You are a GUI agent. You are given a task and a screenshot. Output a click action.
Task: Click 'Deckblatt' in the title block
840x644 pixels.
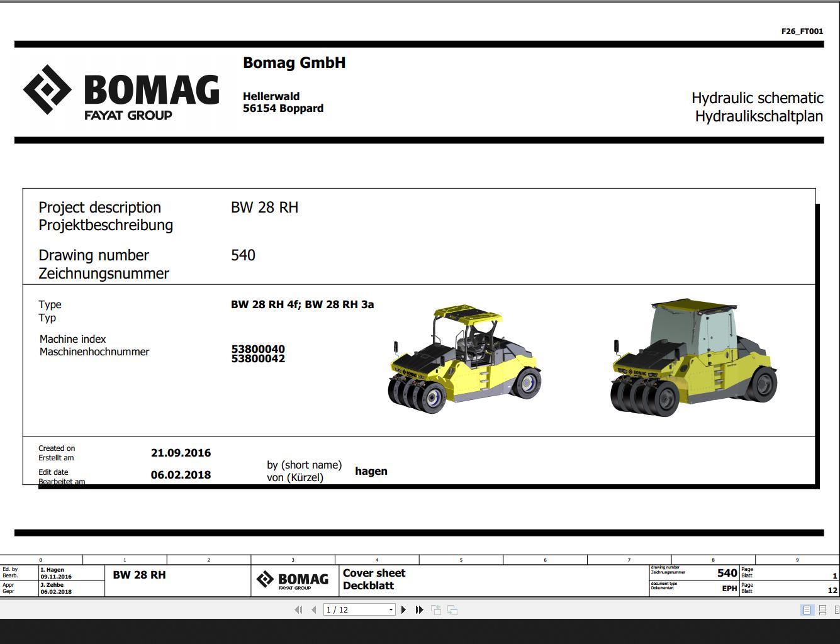(x=368, y=586)
